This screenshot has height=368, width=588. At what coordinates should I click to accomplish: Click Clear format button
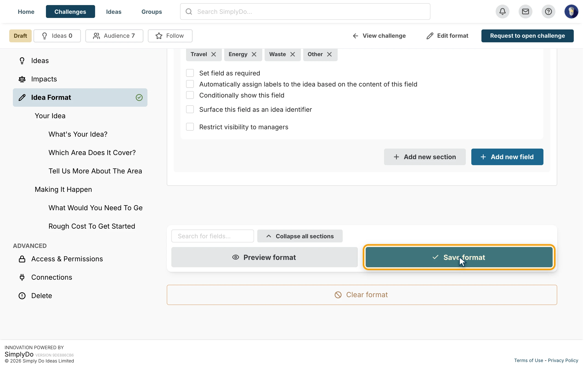coord(362,295)
